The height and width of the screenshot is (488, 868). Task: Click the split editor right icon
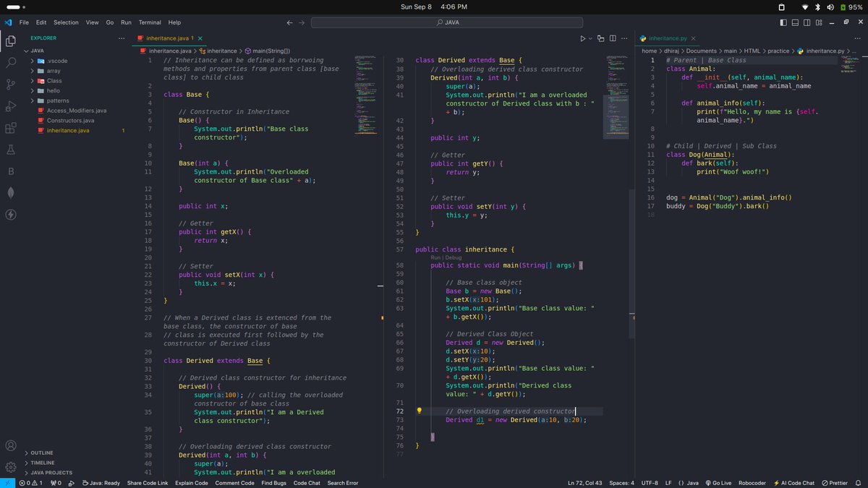point(613,38)
